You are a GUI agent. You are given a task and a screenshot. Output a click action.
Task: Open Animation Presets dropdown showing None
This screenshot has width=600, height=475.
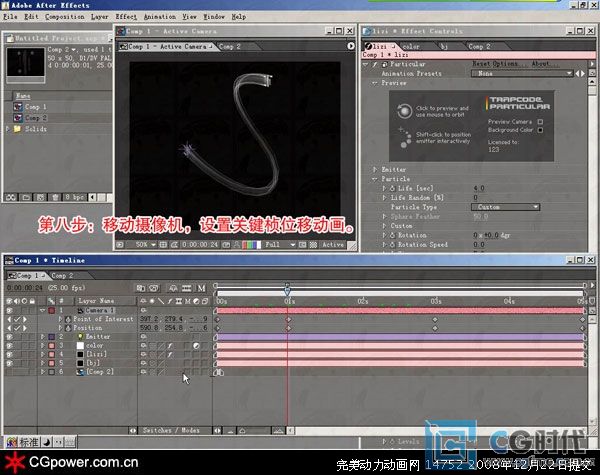522,73
